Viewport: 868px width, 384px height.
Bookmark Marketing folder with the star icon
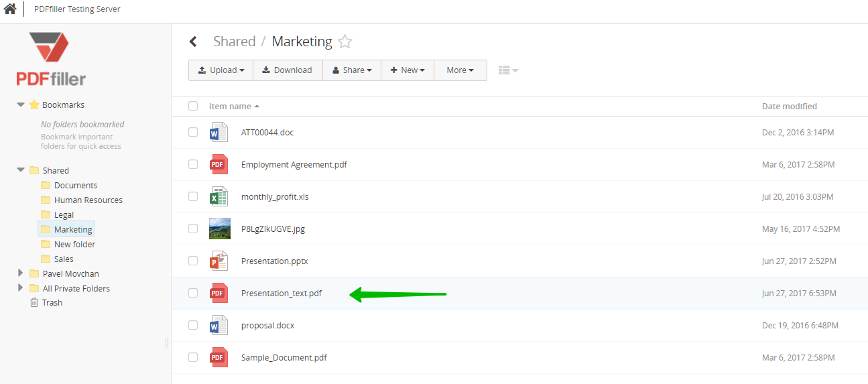(345, 42)
